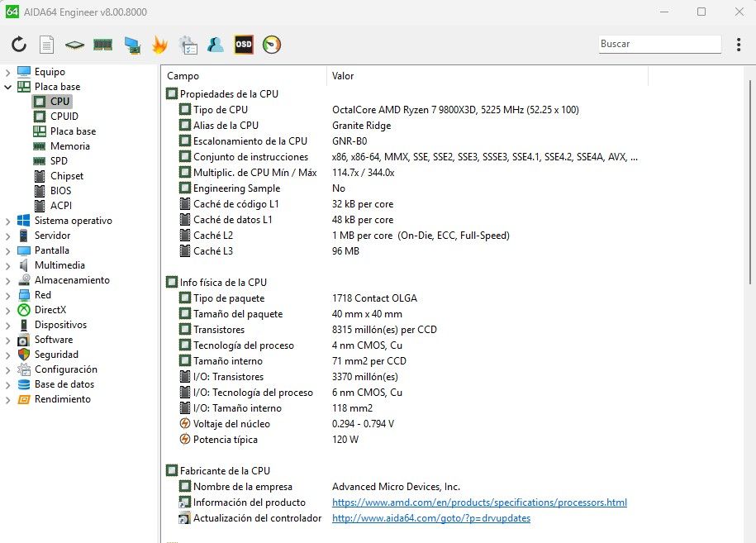Click the blue computer monitor toolbar icon
Image resolution: width=756 pixels, height=543 pixels.
pos(132,45)
